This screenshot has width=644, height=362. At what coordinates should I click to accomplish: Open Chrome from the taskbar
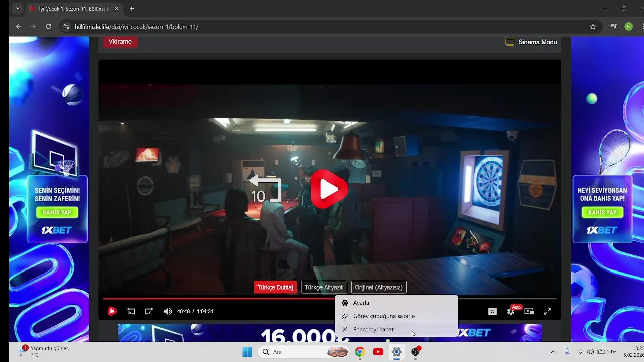pyautogui.click(x=360, y=352)
